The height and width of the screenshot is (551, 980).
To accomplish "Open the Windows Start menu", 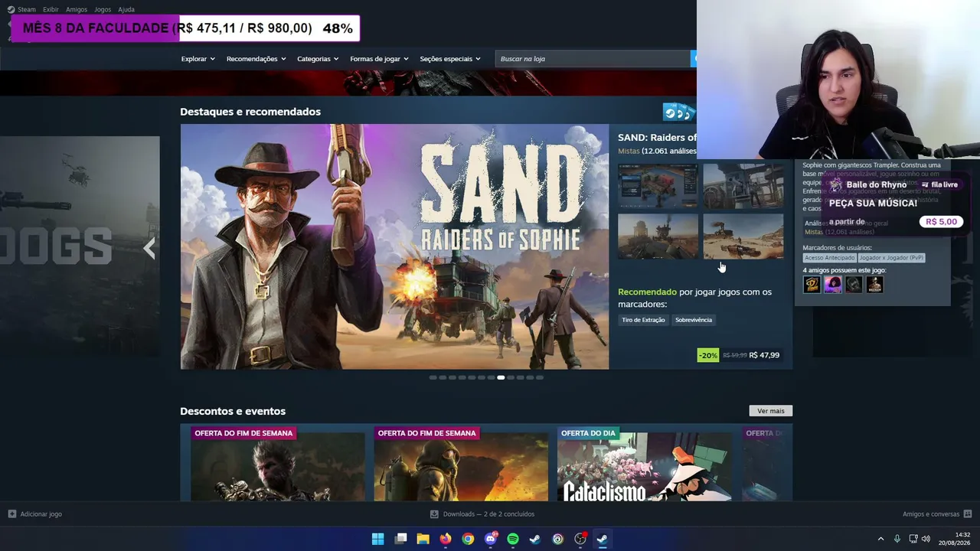I will (x=377, y=539).
